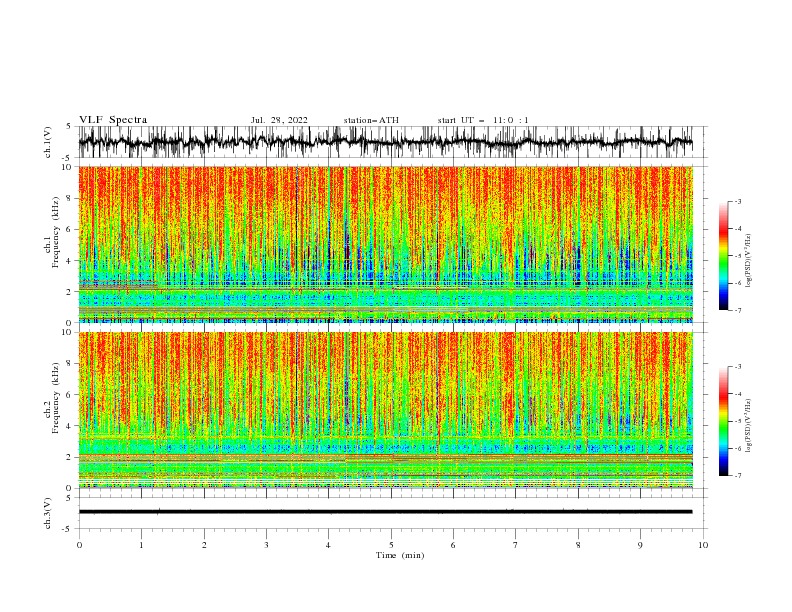Screen dimensions: 792x612
Task: Click the 8 kHz tick label of ch.1 spectrogram
Action: tap(69, 198)
